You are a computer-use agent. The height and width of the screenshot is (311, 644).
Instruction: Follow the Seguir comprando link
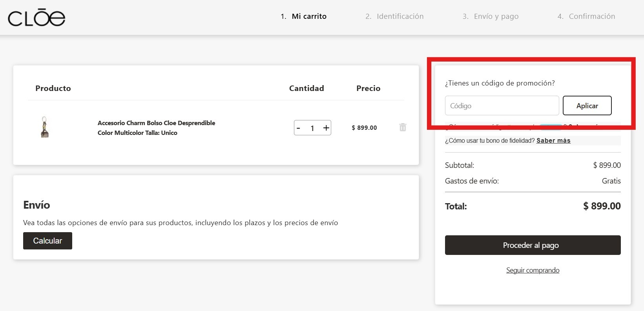(x=533, y=270)
